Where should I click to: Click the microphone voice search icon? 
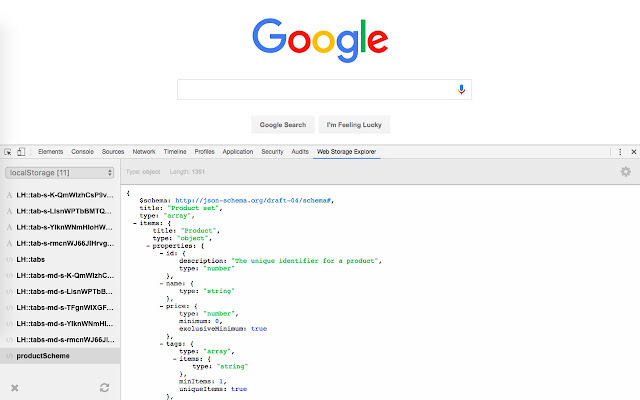click(x=461, y=89)
